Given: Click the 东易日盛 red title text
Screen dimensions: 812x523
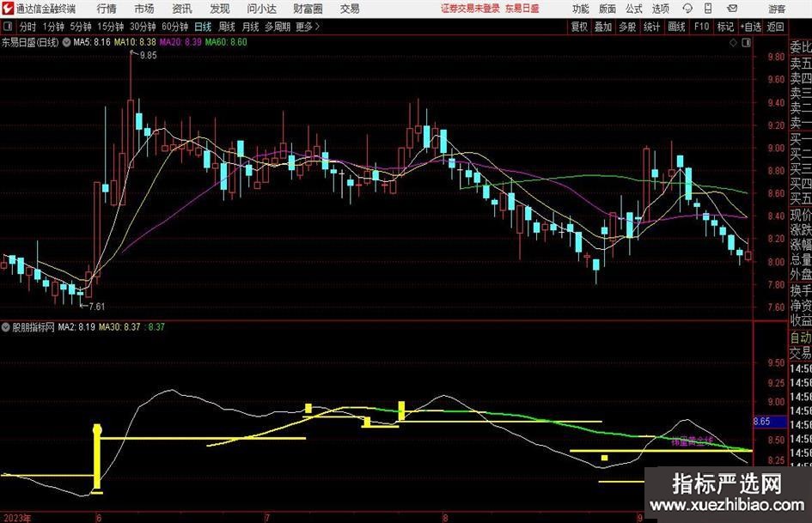Looking at the screenshot, I should [x=522, y=9].
